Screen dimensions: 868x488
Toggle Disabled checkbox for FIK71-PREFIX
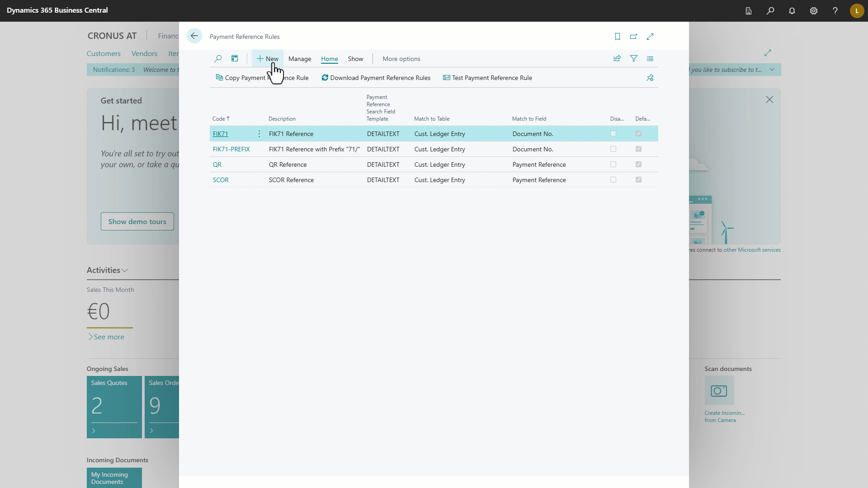click(613, 149)
